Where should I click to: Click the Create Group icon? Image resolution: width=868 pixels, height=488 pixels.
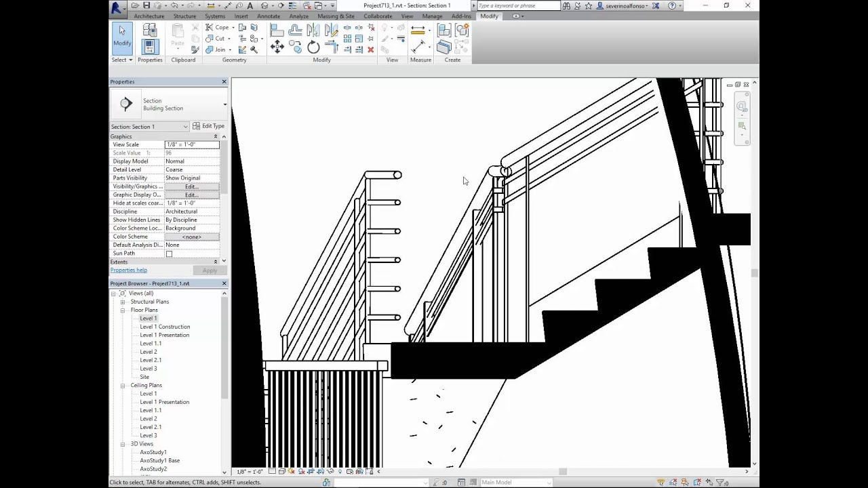[462, 30]
